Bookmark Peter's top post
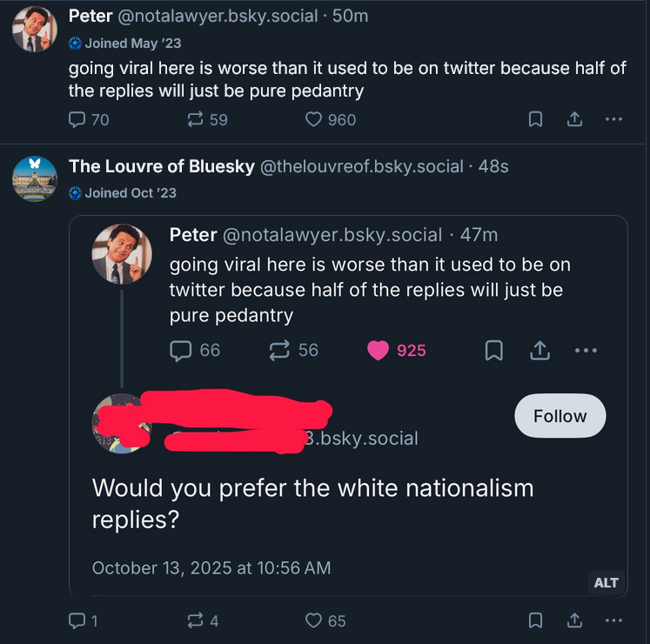650x644 pixels. point(536,120)
